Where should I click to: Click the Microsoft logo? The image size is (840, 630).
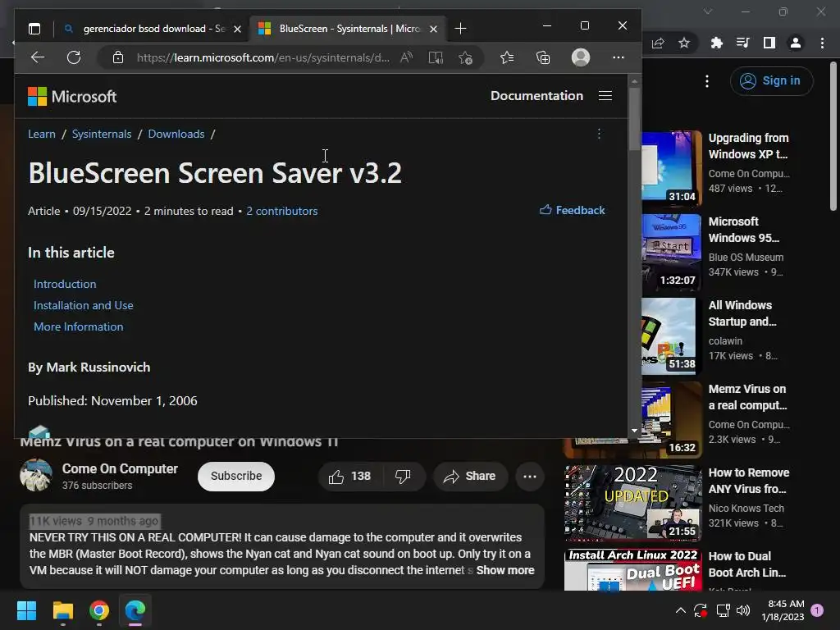pos(72,97)
